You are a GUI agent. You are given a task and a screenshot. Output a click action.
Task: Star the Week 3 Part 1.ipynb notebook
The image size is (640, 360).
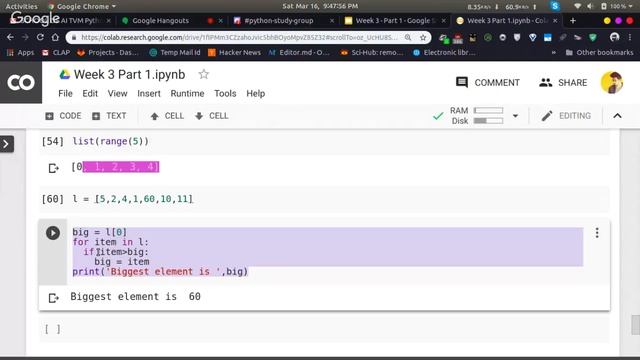pos(203,74)
